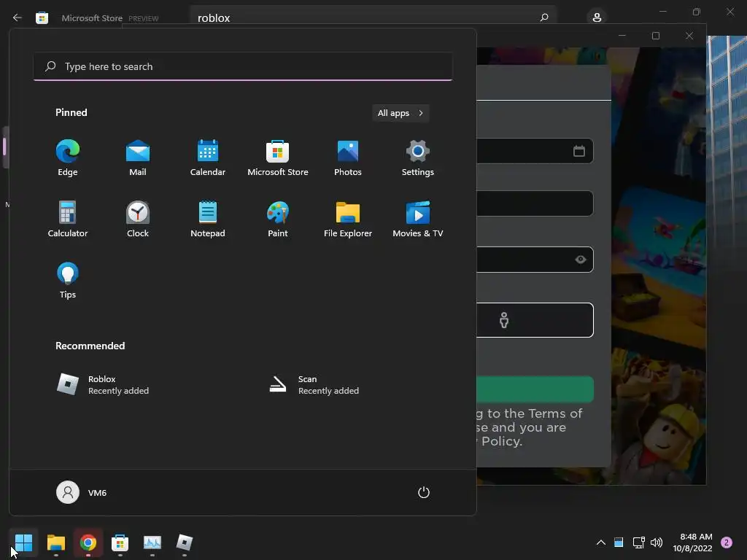747x560 pixels.
Task: Open the Paint app
Action: [x=278, y=219]
